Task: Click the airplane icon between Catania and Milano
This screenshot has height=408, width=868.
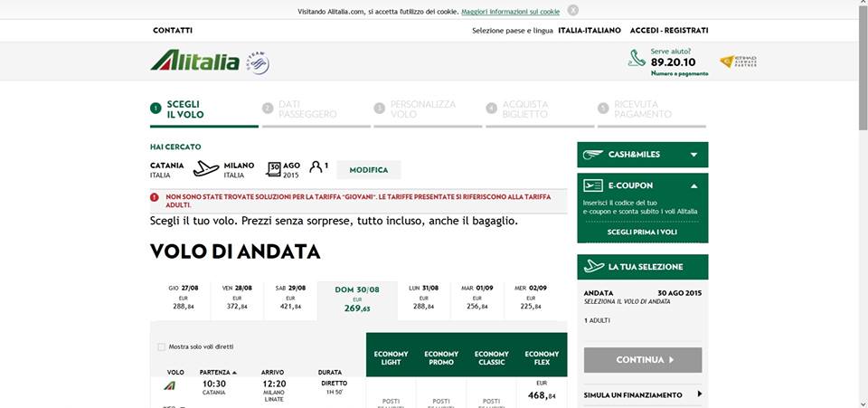Action: click(206, 168)
